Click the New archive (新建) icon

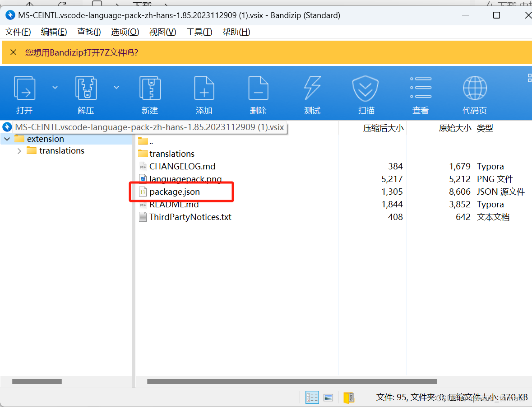150,88
